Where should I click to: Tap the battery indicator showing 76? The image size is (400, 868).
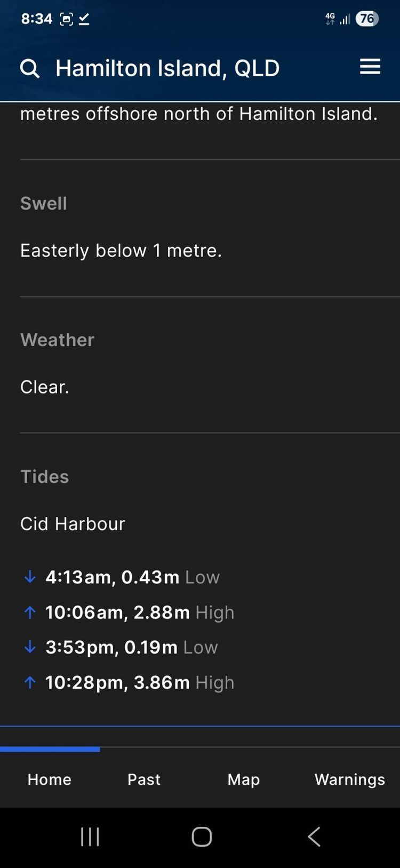[x=367, y=19]
